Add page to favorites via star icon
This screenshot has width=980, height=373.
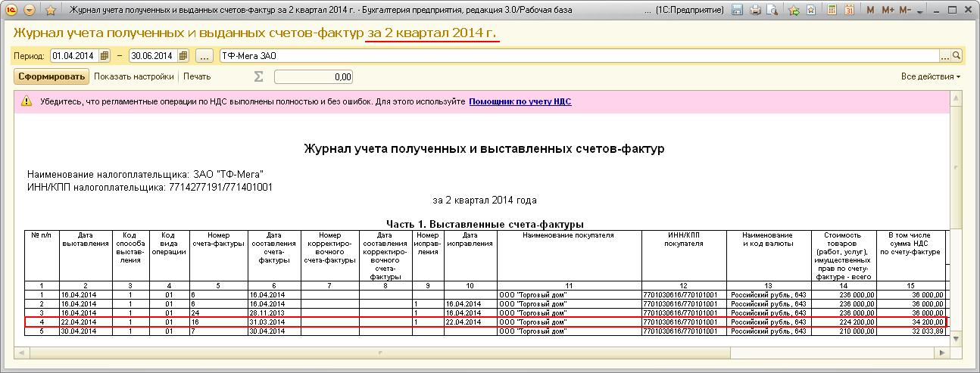tap(51, 11)
